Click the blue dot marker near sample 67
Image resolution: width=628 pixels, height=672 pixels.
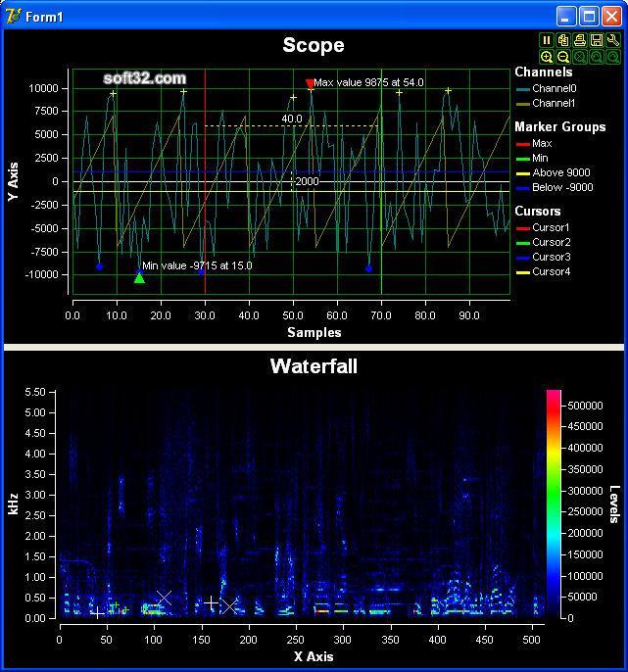(x=368, y=268)
